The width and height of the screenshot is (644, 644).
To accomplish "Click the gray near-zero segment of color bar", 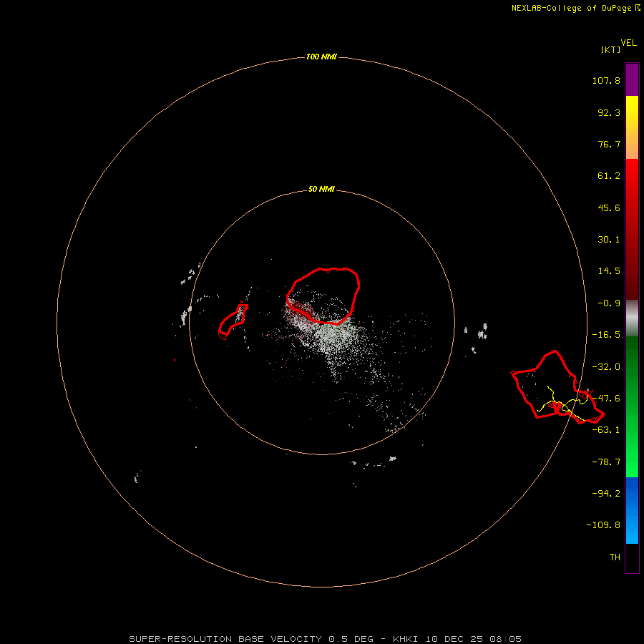I will 632,318.
